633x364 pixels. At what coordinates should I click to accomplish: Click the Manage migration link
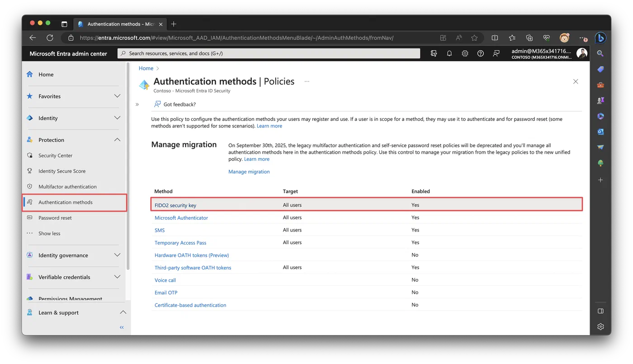249,172
